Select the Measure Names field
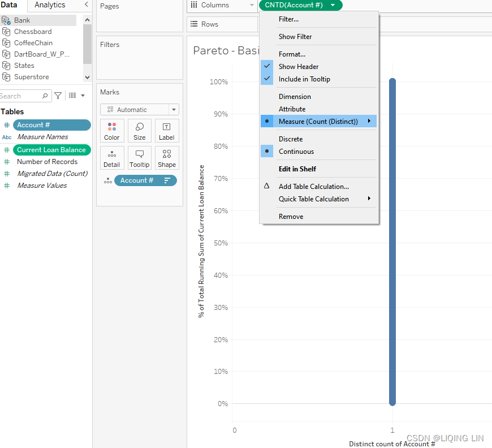 [x=42, y=137]
